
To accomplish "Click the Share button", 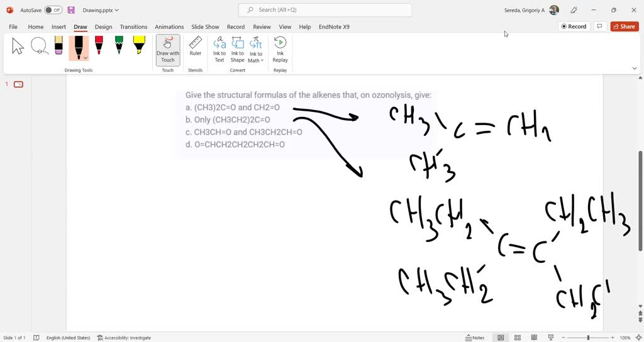I will point(624,26).
